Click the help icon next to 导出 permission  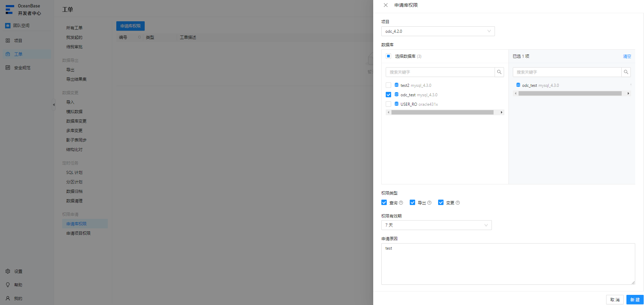click(x=429, y=203)
